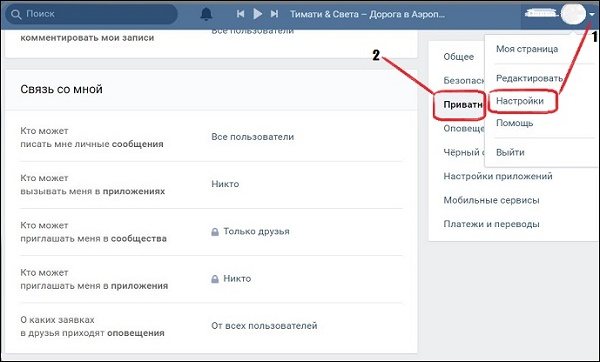Screen dimensions: 600x362
Task: Click label писать мне личные сообщения
Action: pyautogui.click(x=92, y=144)
